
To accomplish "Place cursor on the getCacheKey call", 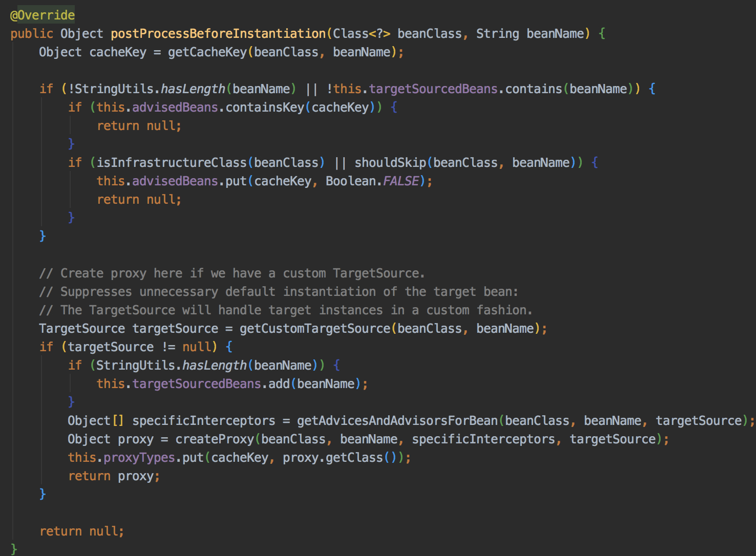I will click(207, 52).
